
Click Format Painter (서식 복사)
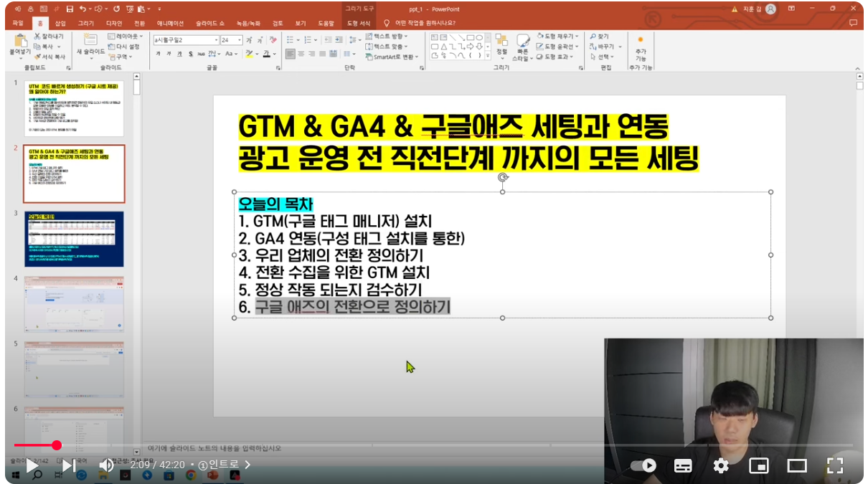[x=49, y=56]
